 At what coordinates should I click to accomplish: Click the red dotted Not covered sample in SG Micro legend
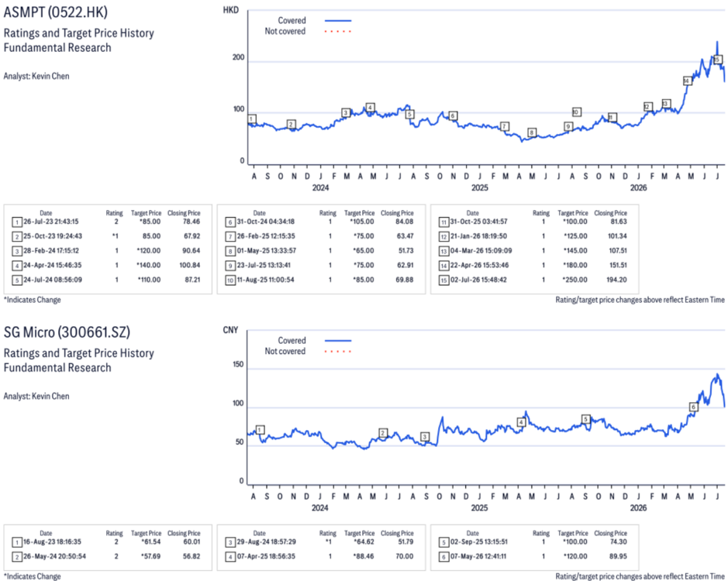point(338,351)
